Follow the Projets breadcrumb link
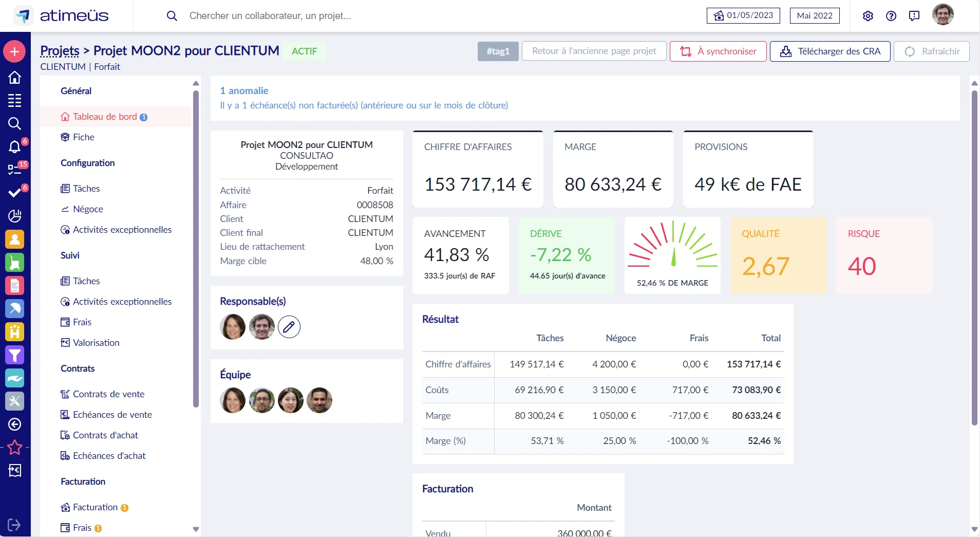 click(x=60, y=51)
